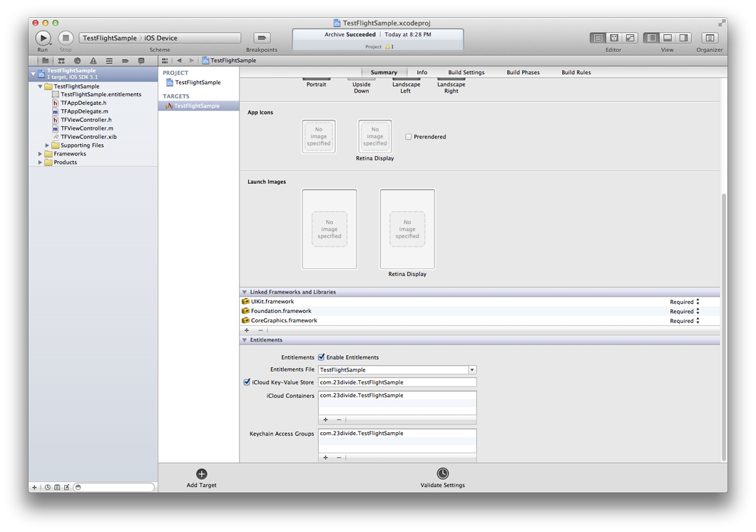Viewport: 756px width, 532px height.
Task: Expand the Supporting Files group
Action: point(47,145)
